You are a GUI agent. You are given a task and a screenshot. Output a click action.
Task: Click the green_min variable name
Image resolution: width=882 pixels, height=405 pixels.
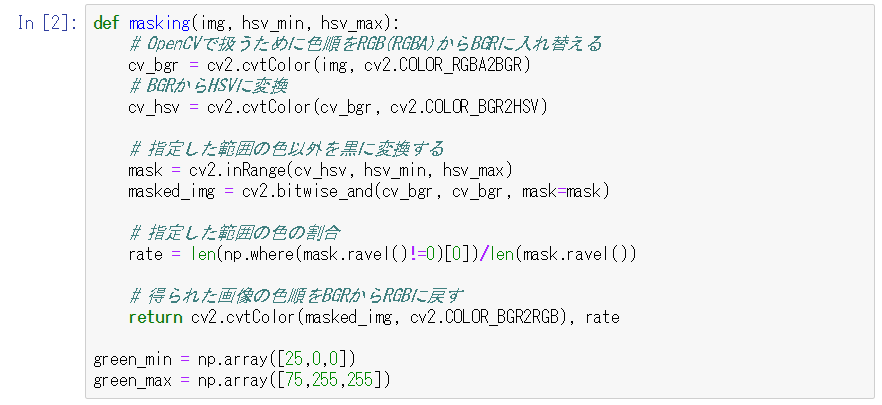point(133,359)
